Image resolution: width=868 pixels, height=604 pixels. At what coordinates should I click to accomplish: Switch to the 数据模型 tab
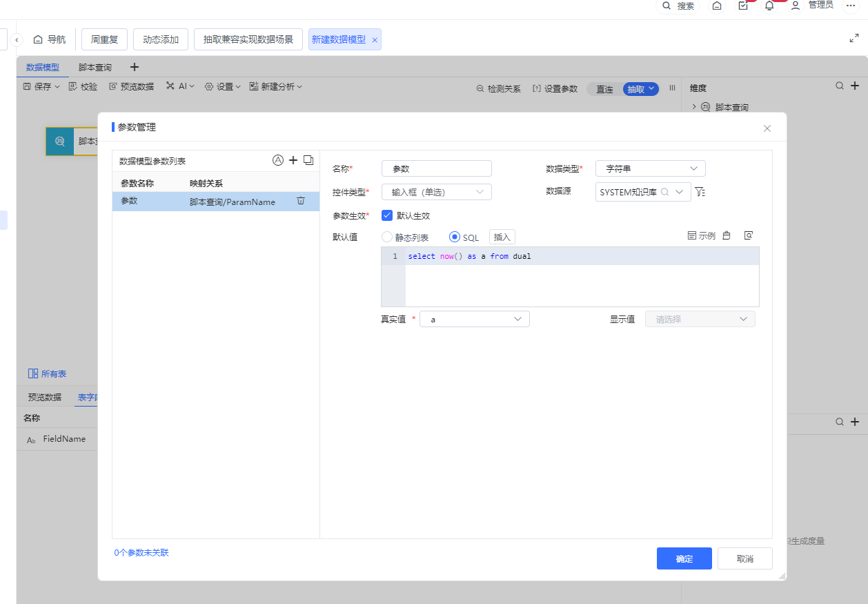[x=43, y=68]
